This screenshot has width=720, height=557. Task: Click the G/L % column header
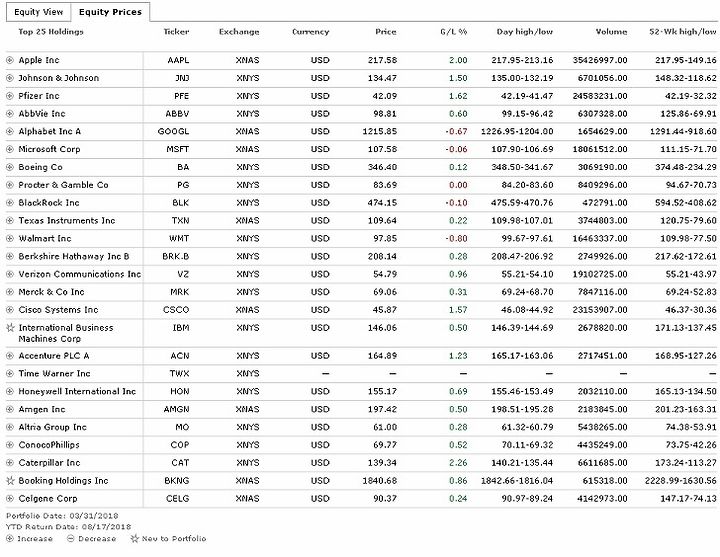click(x=454, y=32)
